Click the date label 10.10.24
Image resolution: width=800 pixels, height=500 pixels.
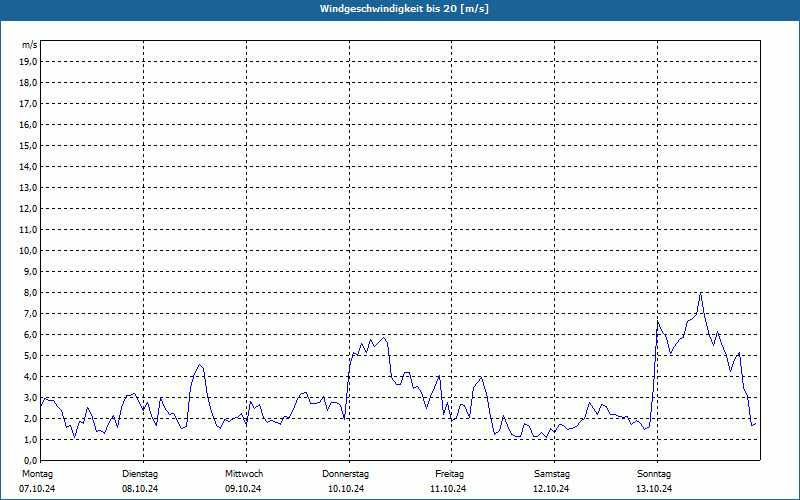(346, 489)
